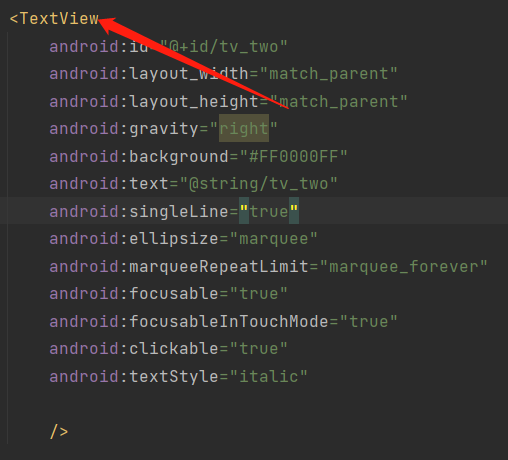
Task: Click focusableInTouchMode true value
Action: [368, 322]
